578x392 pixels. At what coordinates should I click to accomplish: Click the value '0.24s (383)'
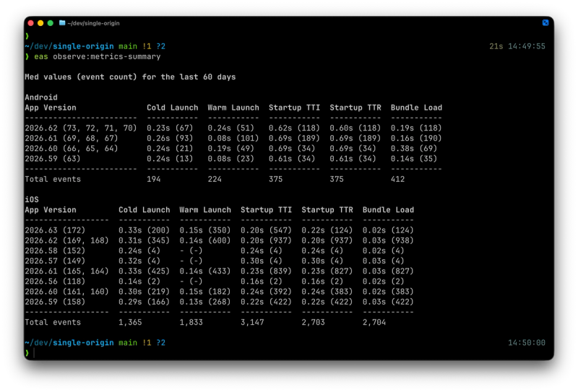click(327, 292)
